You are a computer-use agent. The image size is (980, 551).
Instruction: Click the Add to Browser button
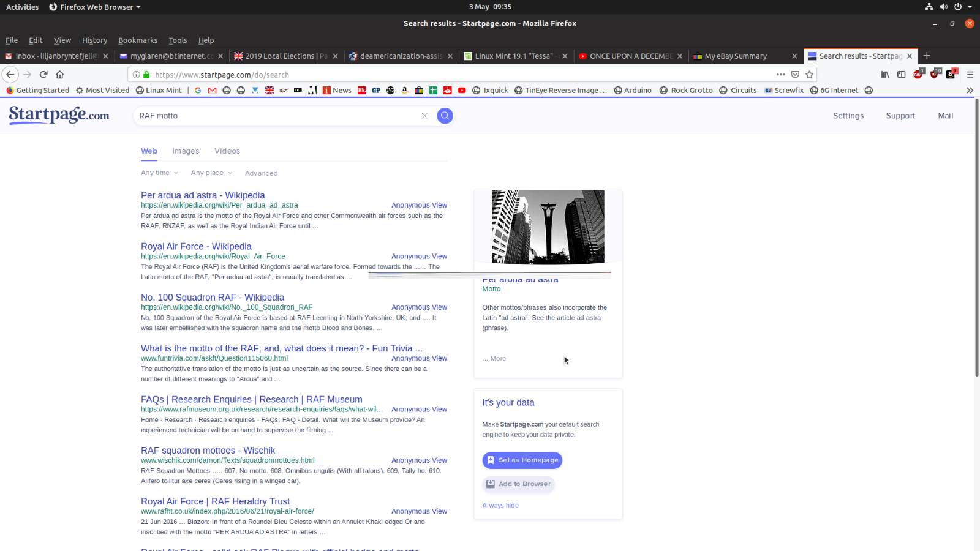click(x=518, y=484)
